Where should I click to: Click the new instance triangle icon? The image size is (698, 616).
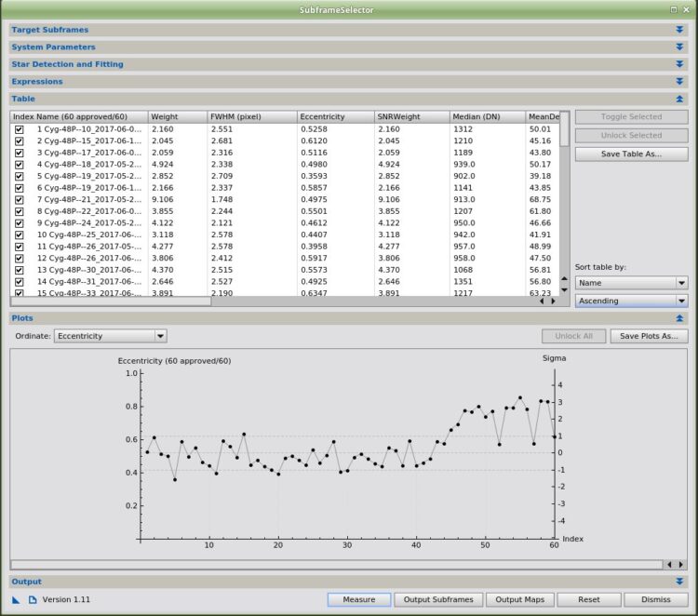(x=16, y=600)
